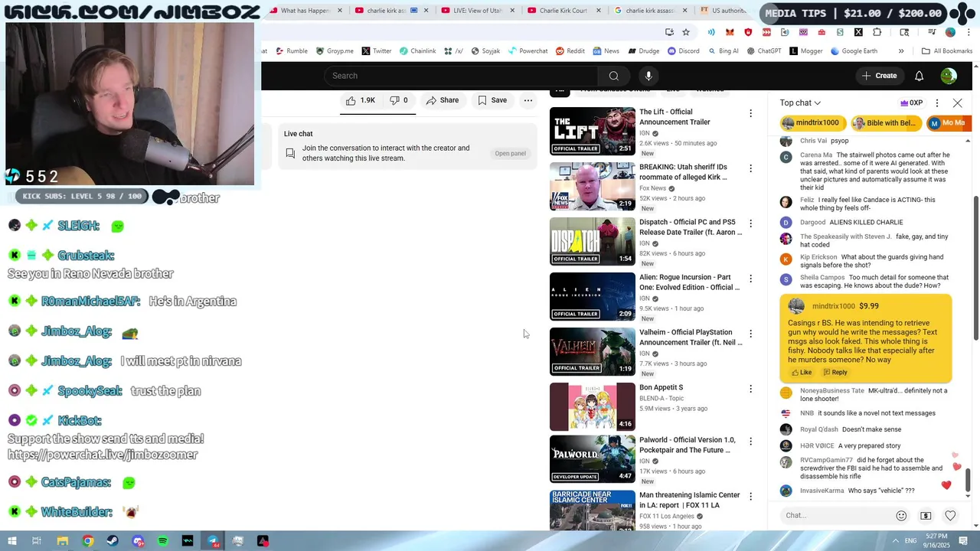Viewport: 980px width, 551px height.
Task: Click the Chat message input field
Action: pyautogui.click(x=836, y=516)
